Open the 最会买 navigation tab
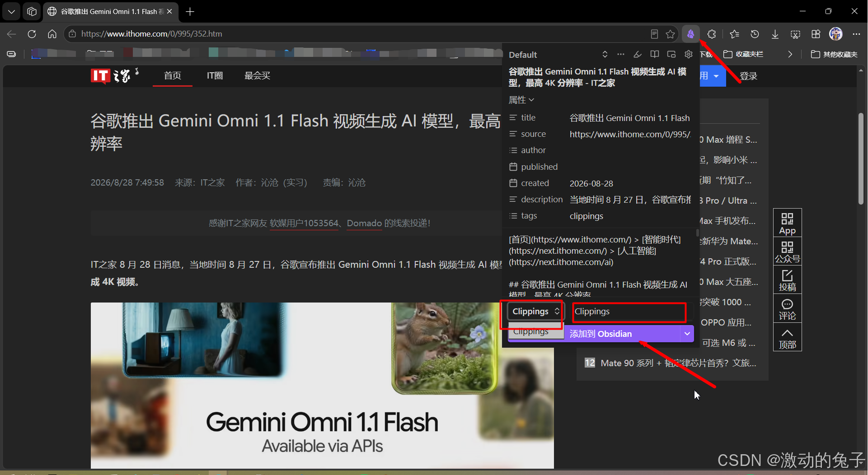The image size is (868, 475). click(257, 76)
